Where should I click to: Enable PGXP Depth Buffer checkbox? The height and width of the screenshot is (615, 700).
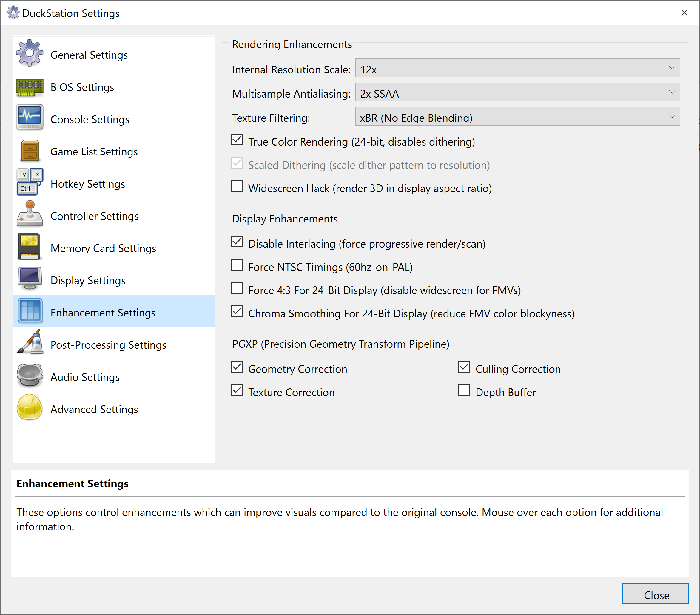464,390
